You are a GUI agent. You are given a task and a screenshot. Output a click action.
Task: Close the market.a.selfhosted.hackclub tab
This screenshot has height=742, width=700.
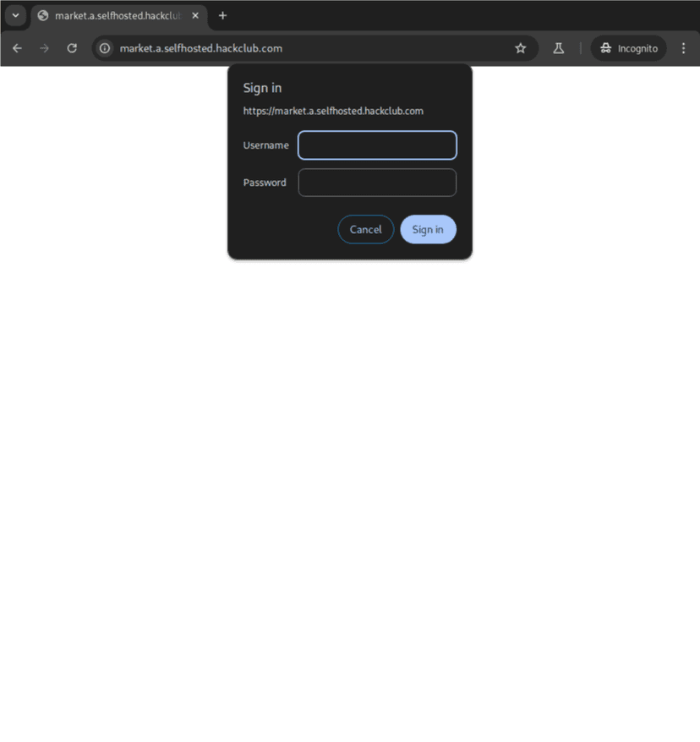[195, 15]
